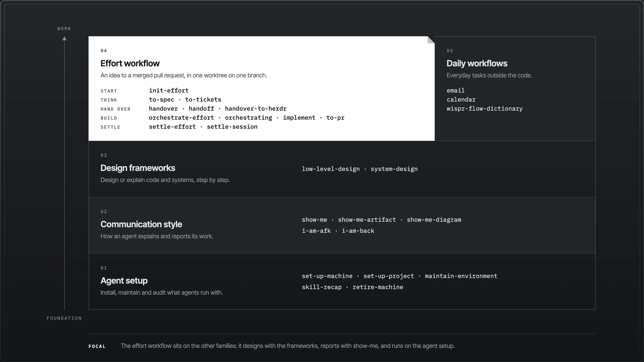Viewport: 644px width, 362px height.
Task: Click the show-me-artifact skill name
Action: (367, 220)
